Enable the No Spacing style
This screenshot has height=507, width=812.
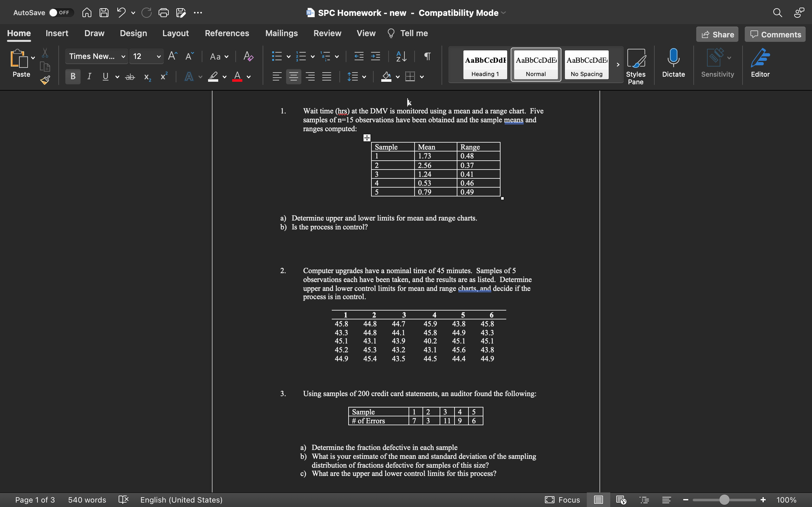[587, 64]
